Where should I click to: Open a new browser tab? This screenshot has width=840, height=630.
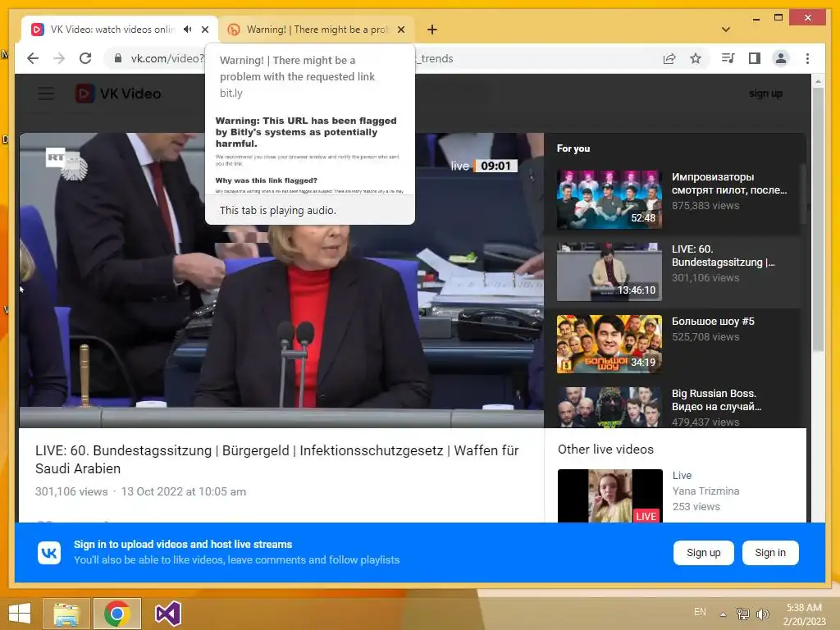point(431,30)
